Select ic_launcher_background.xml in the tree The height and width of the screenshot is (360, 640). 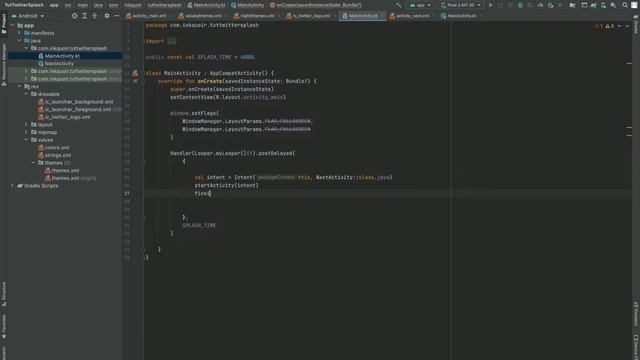(x=79, y=102)
